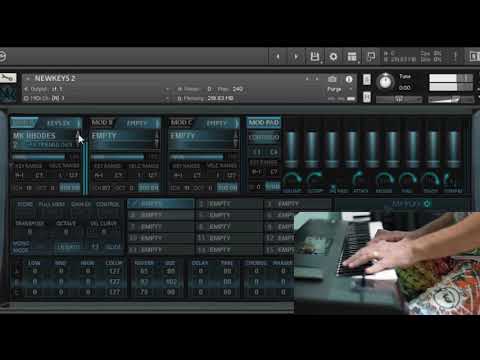Click the keyboard video thumbnail
Viewport: 480px width, 360px height.
pos(387,263)
